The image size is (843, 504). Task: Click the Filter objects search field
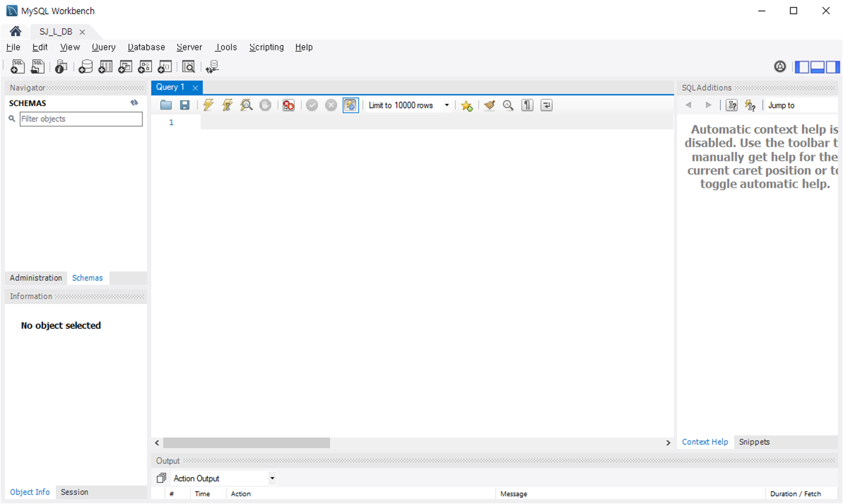pos(81,119)
